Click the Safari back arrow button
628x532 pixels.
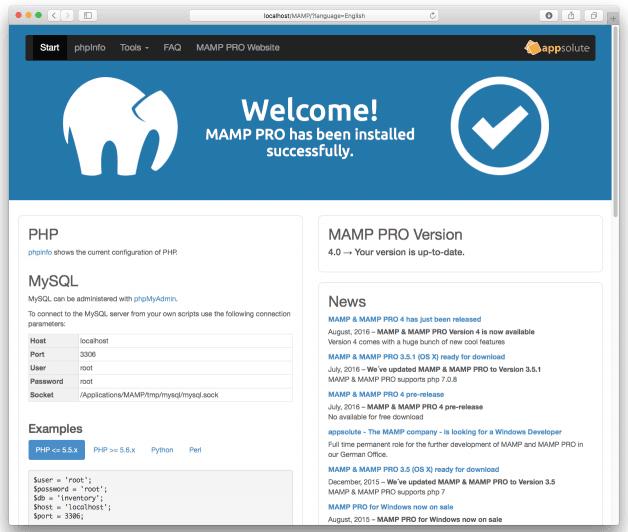point(54,16)
